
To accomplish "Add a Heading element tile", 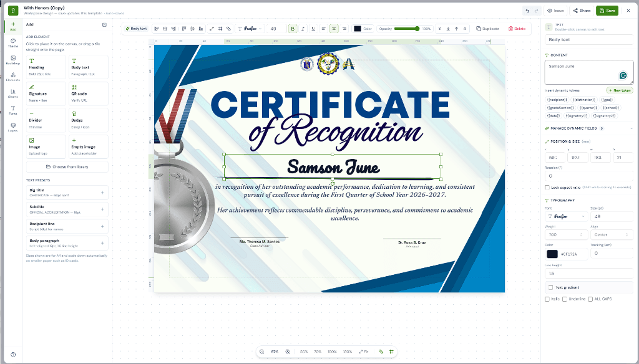I will pyautogui.click(x=46, y=67).
